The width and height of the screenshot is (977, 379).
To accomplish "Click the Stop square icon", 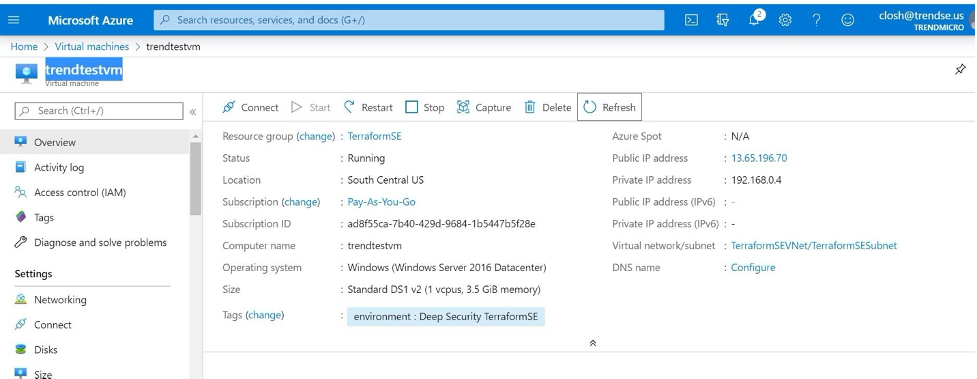I will (411, 107).
